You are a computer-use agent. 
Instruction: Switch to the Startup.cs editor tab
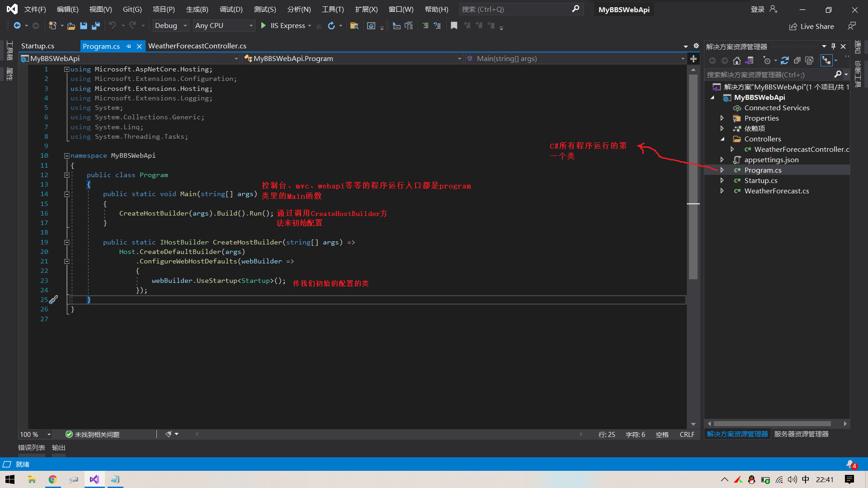[x=38, y=46]
